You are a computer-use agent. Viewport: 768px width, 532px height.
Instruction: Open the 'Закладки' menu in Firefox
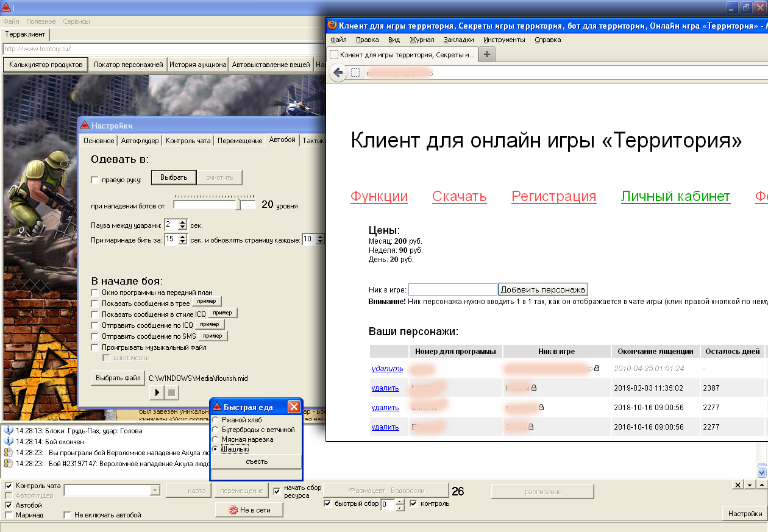tap(458, 40)
